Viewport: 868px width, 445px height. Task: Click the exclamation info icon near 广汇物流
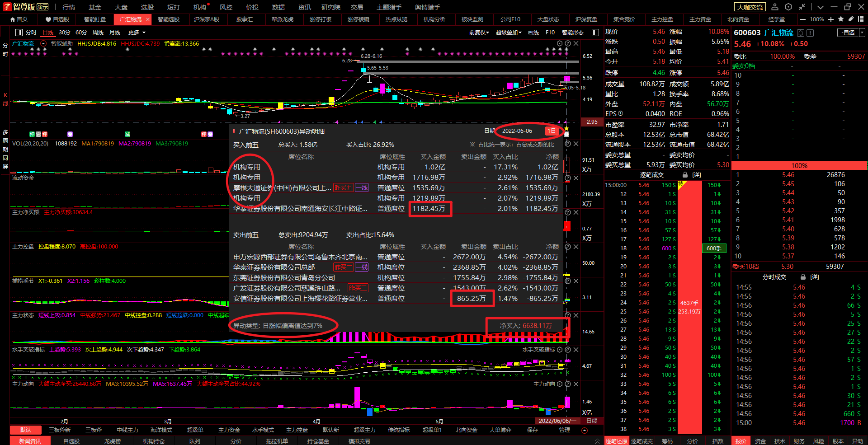click(810, 33)
